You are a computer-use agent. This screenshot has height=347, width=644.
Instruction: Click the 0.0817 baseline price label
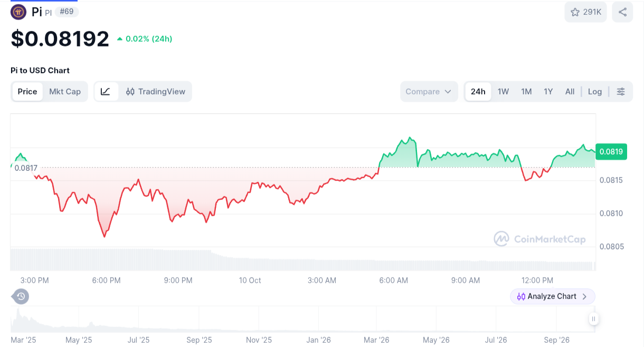click(26, 168)
